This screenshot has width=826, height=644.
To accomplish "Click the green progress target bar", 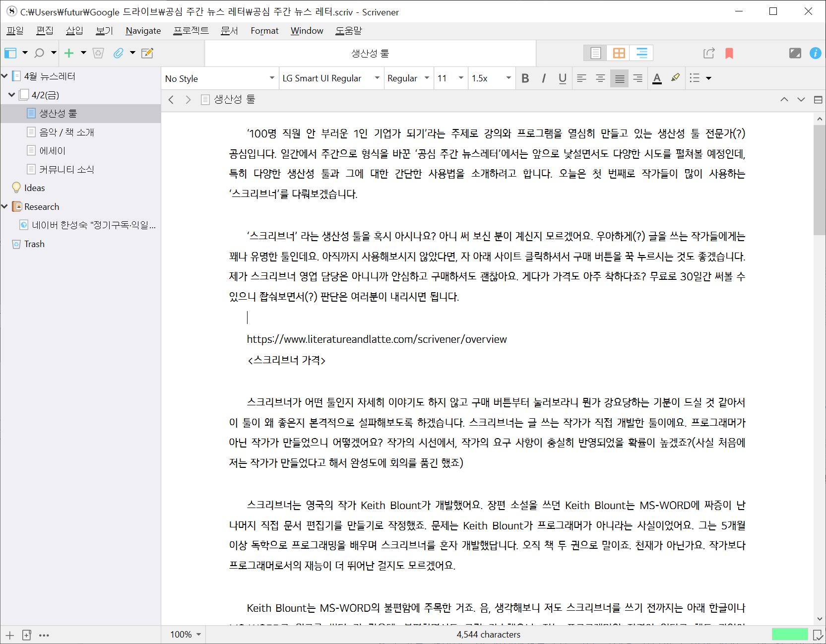I will [x=790, y=634].
